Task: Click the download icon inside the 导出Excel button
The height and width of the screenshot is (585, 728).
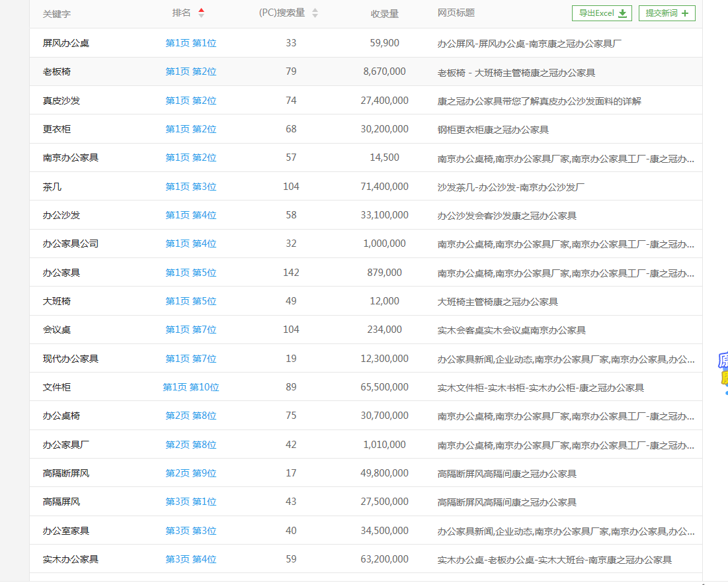Action: (622, 13)
